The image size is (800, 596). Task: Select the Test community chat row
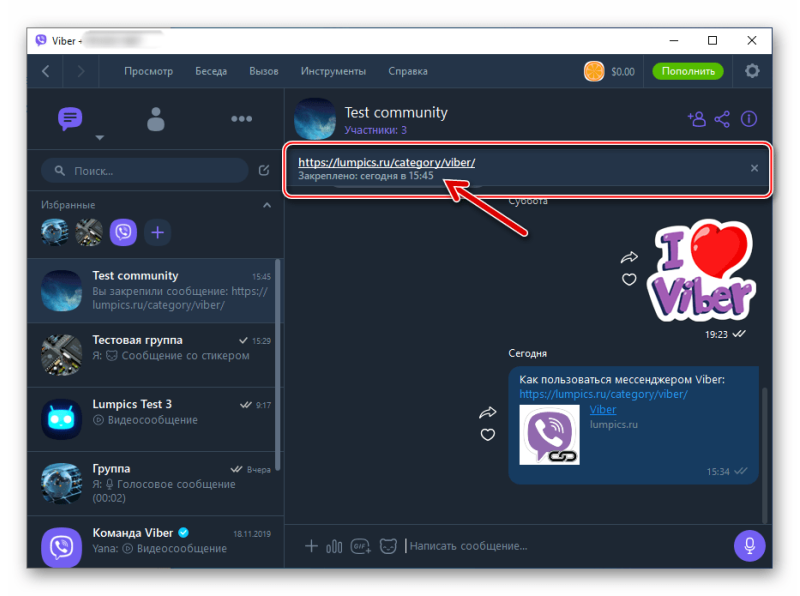point(152,290)
